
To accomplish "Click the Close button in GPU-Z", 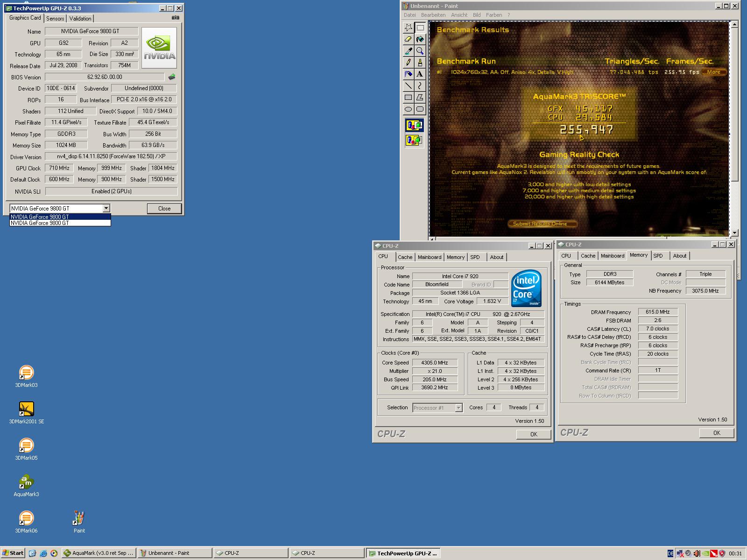I will pyautogui.click(x=164, y=209).
